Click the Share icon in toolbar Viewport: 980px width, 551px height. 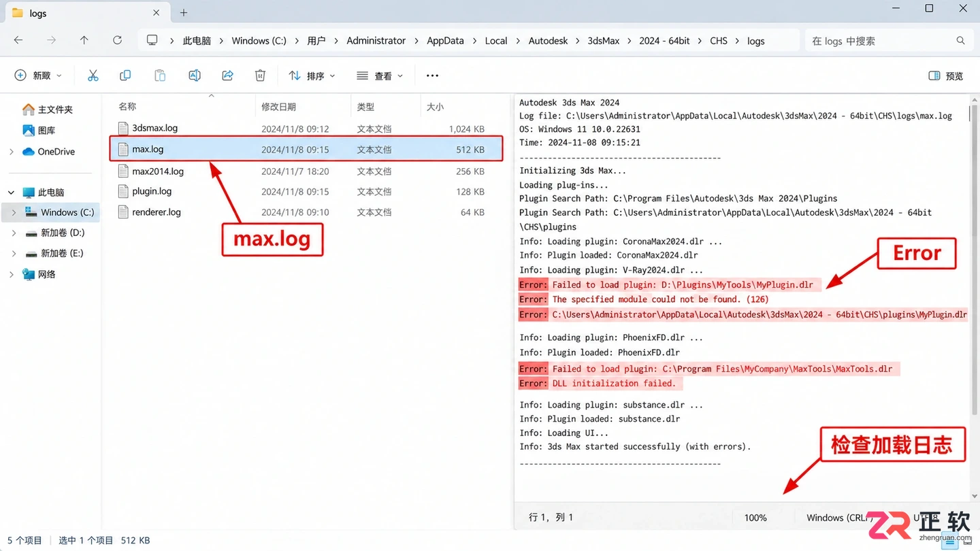[227, 76]
